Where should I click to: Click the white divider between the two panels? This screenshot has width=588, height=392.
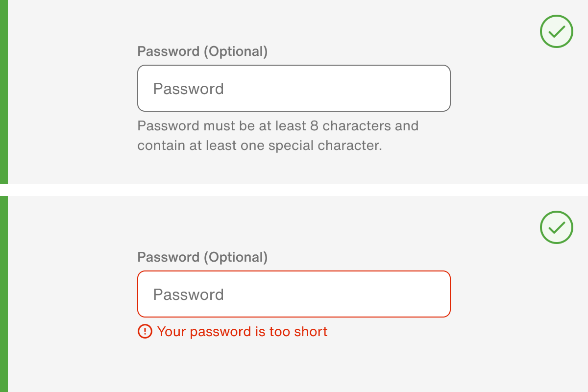click(x=294, y=190)
